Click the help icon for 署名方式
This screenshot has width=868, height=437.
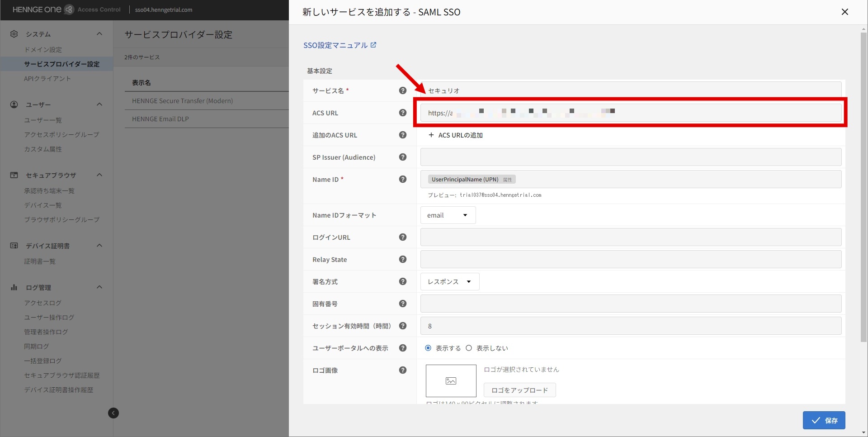coord(403,281)
